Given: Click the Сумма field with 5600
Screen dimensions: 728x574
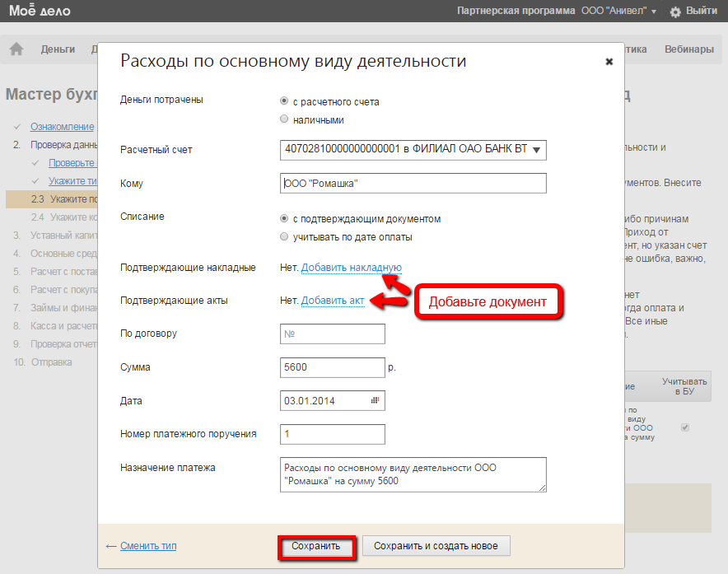Looking at the screenshot, I should (x=333, y=367).
